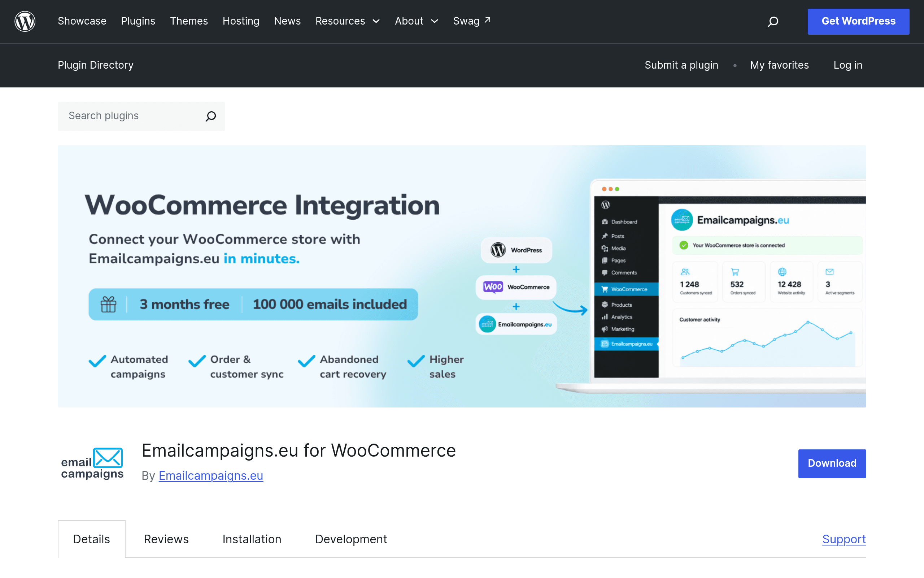Open the site search magnifier icon
The width and height of the screenshot is (924, 578).
(x=773, y=21)
